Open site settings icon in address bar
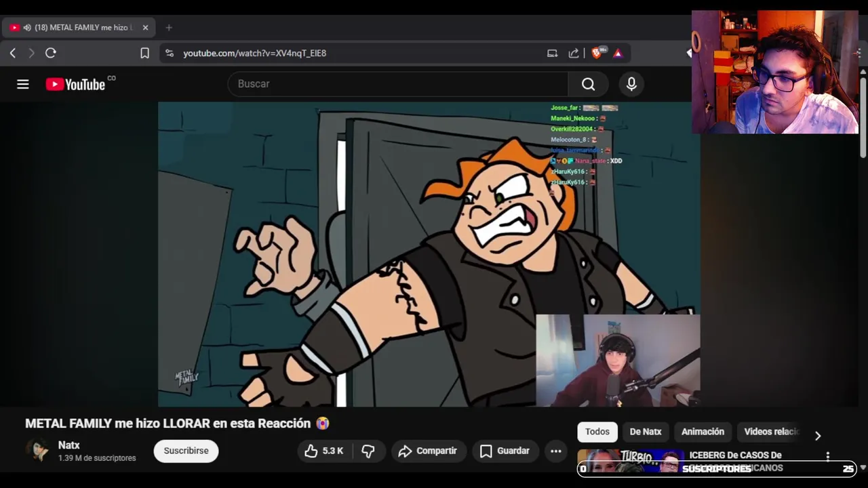Viewport: 868px width, 488px height. [x=170, y=53]
